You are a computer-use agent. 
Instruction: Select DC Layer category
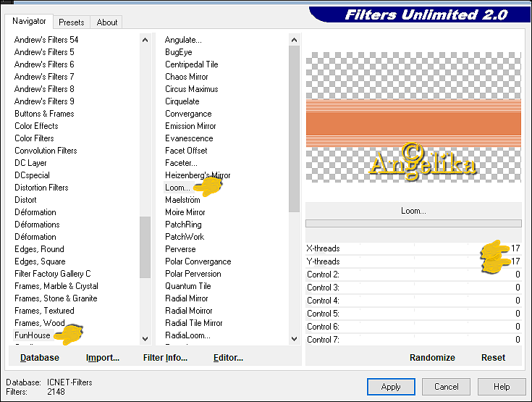click(30, 163)
